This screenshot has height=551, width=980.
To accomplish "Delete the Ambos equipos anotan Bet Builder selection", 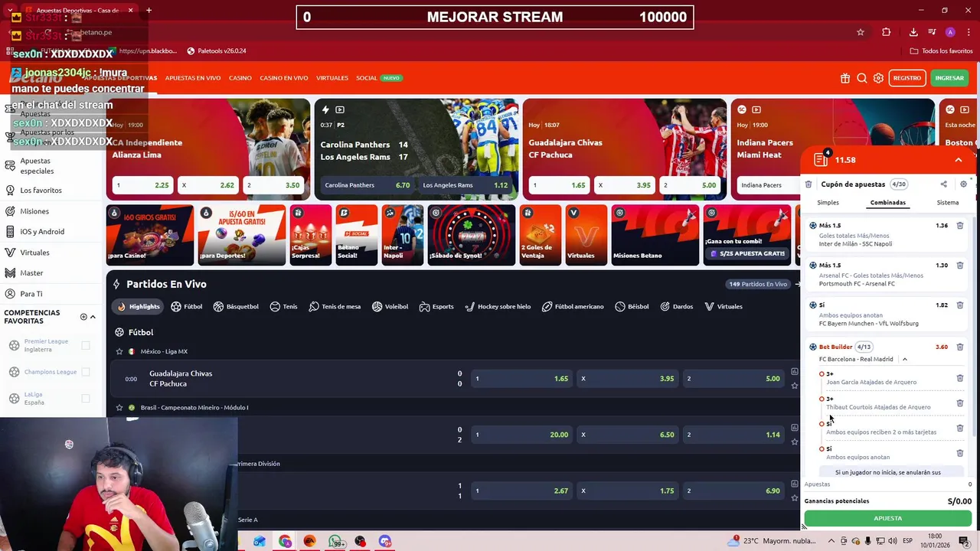I will (x=959, y=453).
